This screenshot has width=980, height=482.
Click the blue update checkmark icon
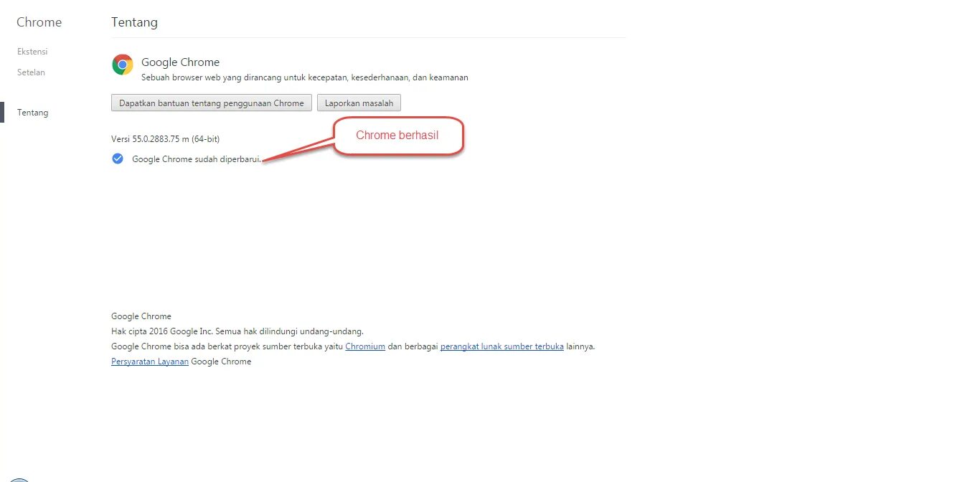118,159
